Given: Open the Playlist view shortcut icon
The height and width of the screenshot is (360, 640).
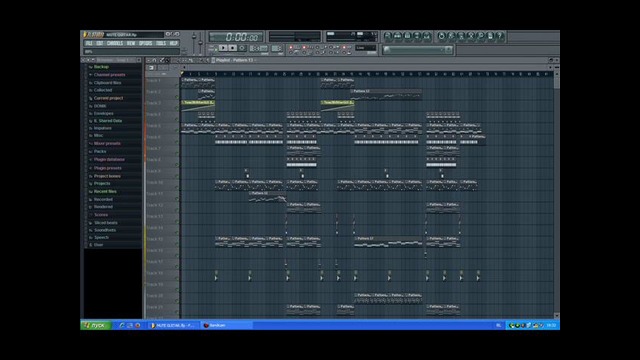Looking at the screenshot, I should tap(388, 36).
